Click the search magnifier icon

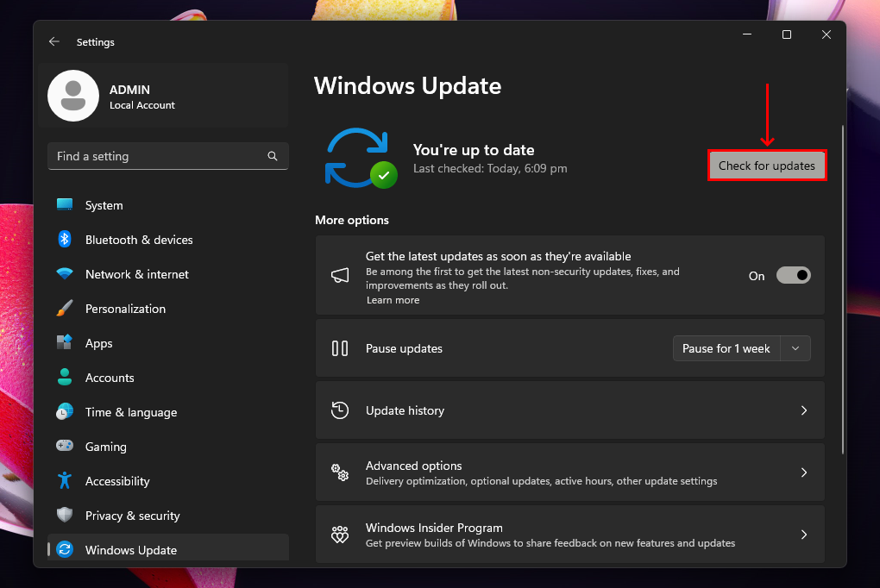click(x=272, y=156)
